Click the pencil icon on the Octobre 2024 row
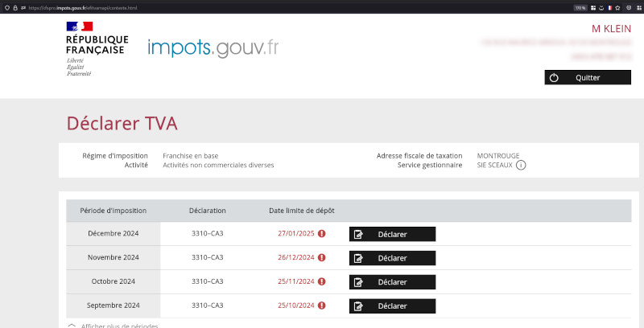 click(359, 282)
